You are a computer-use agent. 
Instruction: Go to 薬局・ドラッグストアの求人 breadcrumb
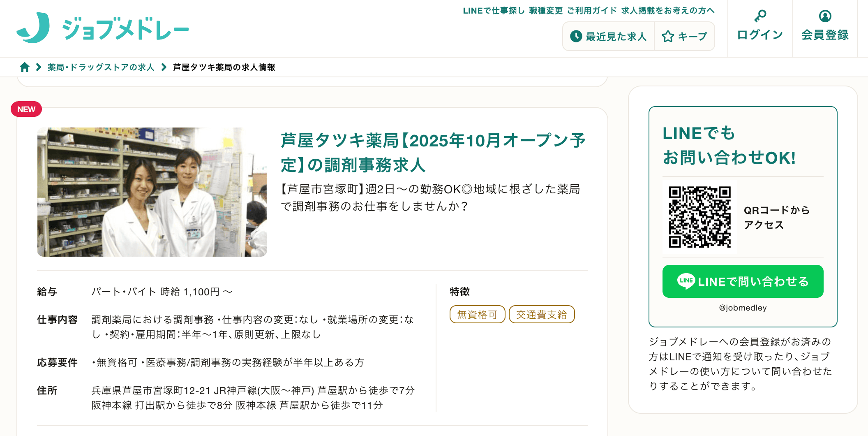pyautogui.click(x=101, y=67)
